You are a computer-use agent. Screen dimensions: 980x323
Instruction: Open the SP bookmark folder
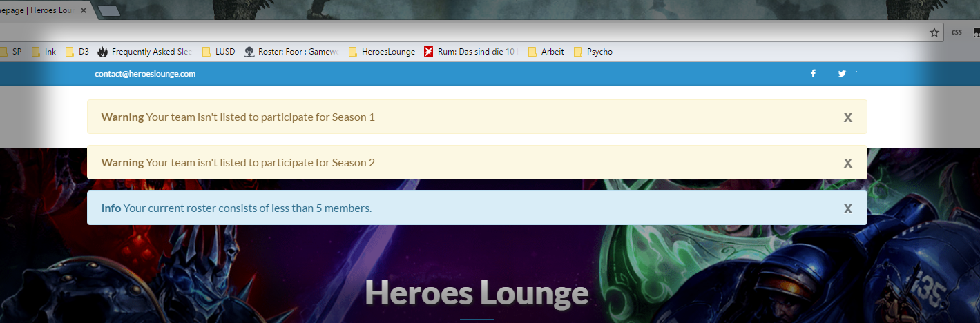coord(11,52)
